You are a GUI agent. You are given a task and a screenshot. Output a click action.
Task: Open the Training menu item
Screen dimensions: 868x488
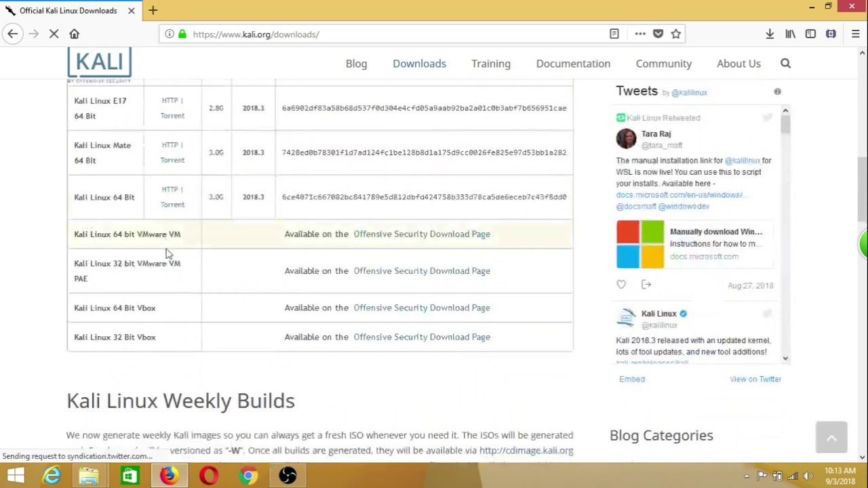pos(491,64)
